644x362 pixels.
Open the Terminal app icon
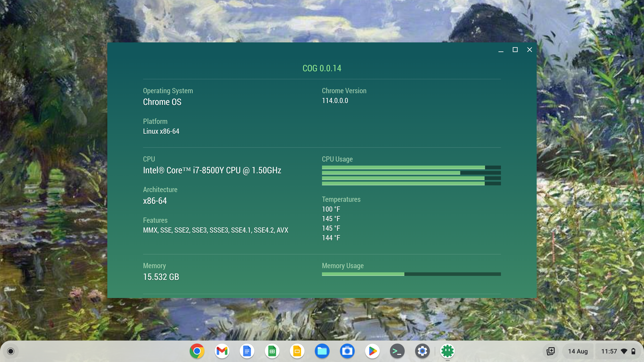click(397, 351)
